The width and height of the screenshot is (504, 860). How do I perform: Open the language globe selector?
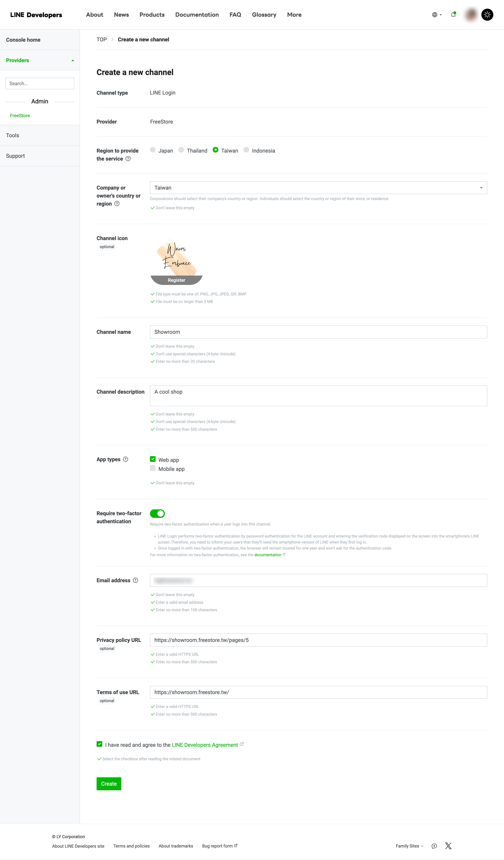[x=437, y=15]
